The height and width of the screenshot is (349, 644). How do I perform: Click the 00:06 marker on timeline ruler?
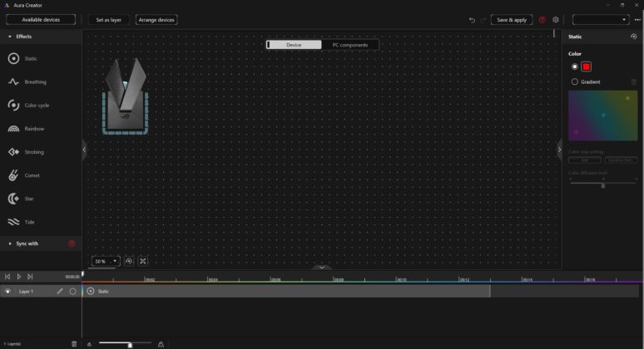275,279
